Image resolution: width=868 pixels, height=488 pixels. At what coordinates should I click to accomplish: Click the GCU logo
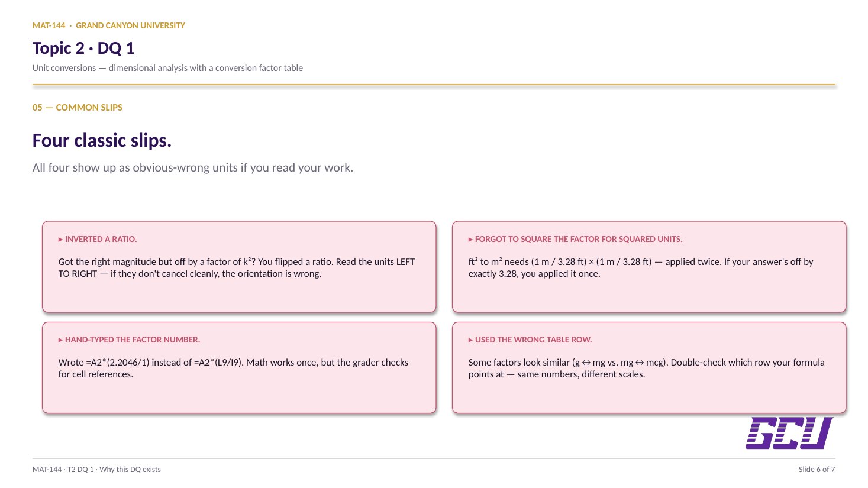point(789,433)
